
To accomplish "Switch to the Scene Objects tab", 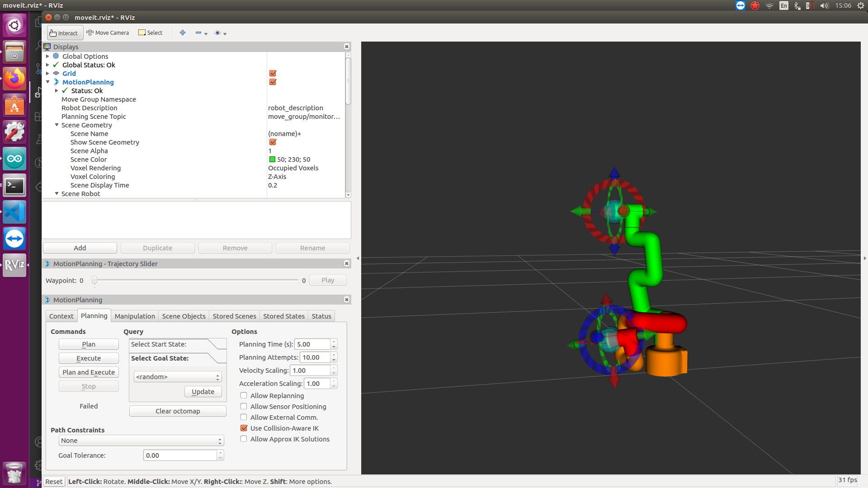I will (x=183, y=316).
